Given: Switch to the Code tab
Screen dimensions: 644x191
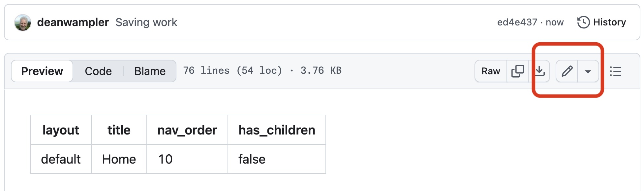Looking at the screenshot, I should coord(98,71).
